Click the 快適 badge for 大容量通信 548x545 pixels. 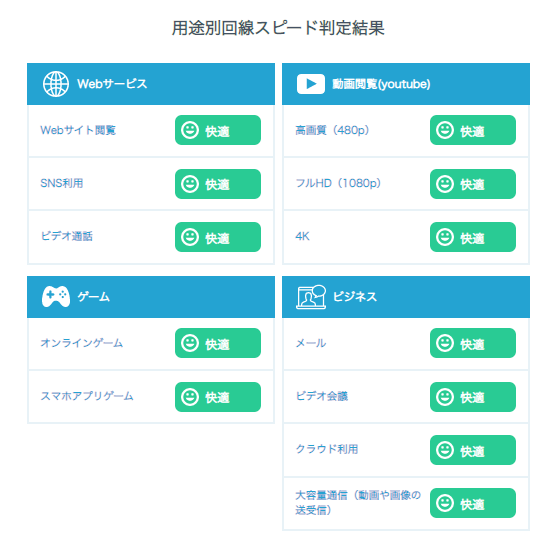(x=473, y=503)
